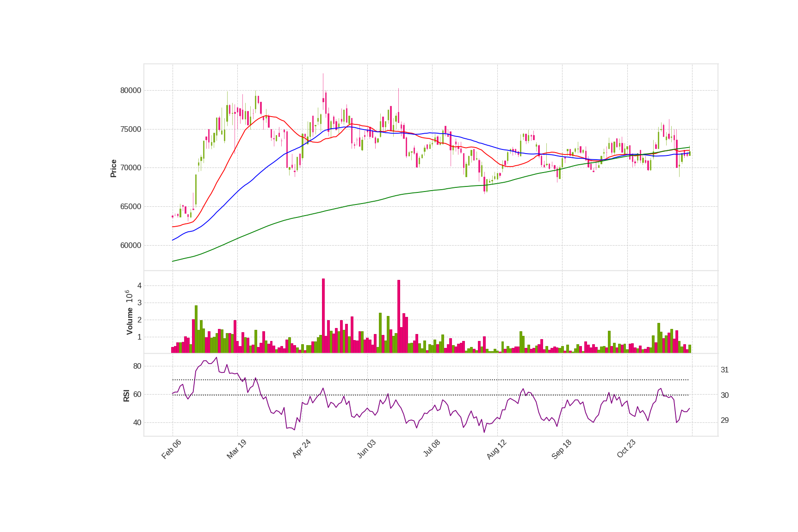Click the Jun 03 date label
Screen dimensions: 798x532
click(366, 449)
